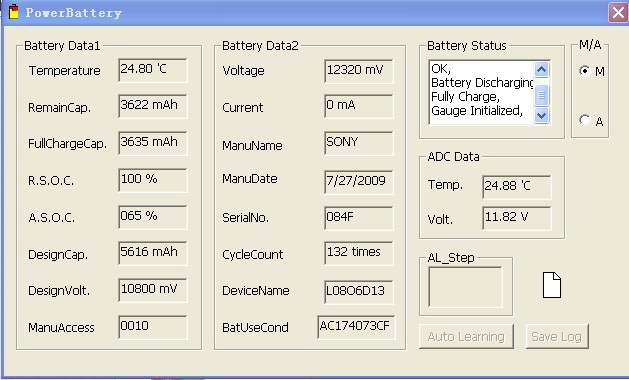
Task: Select the A radio button
Action: pyautogui.click(x=584, y=120)
